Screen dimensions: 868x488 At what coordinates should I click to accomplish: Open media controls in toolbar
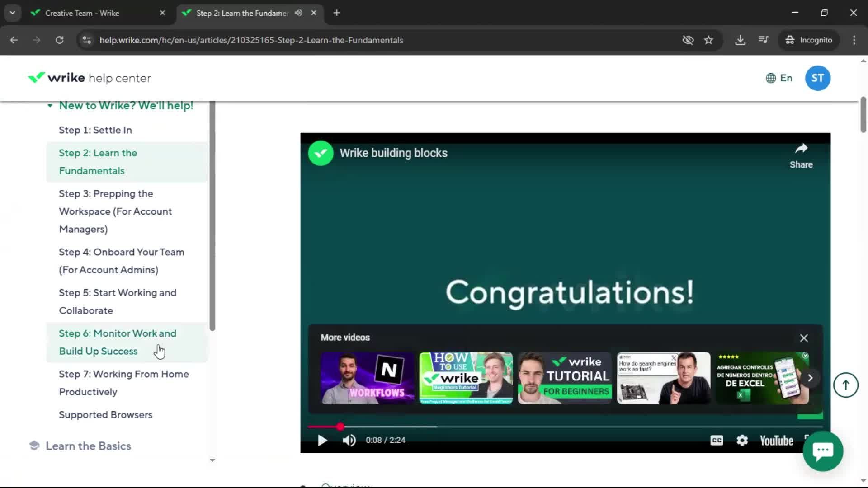point(763,40)
